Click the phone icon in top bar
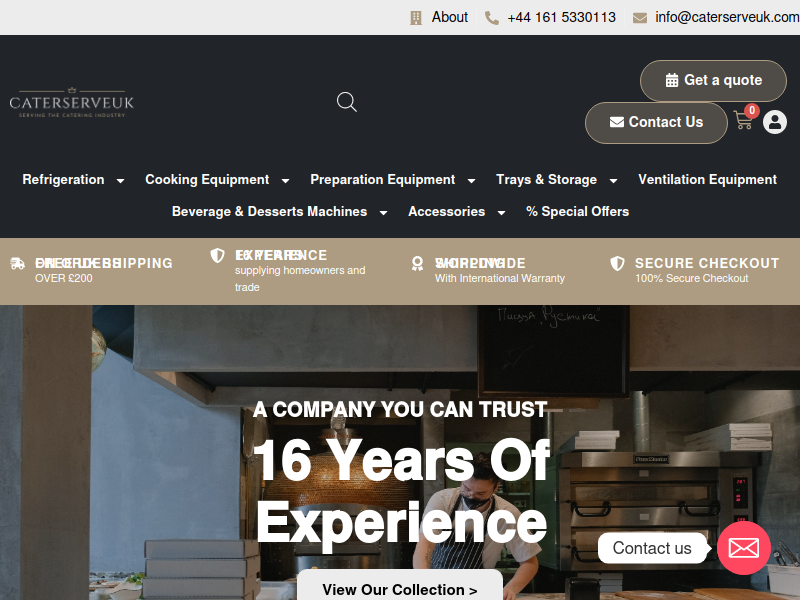The width and height of the screenshot is (800, 600). [x=491, y=18]
